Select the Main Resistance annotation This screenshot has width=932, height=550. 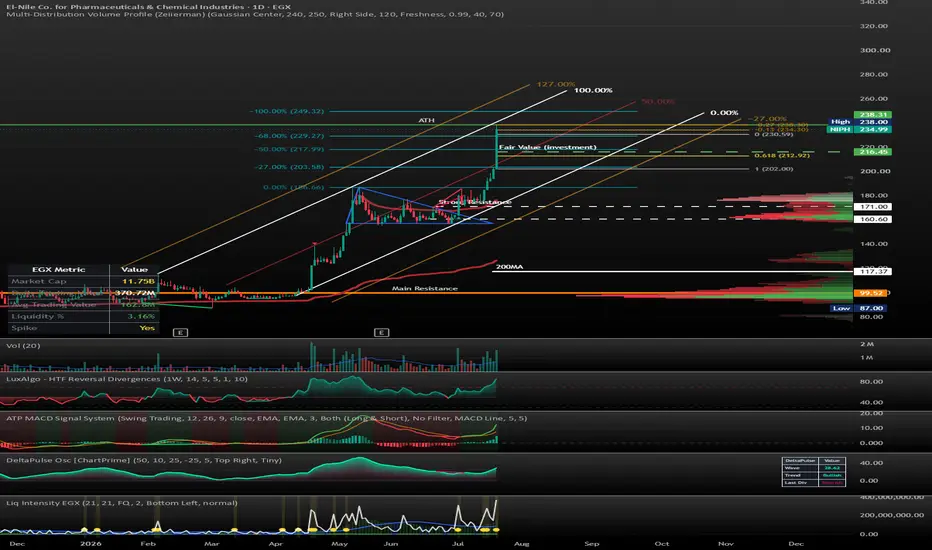[x=424, y=288]
